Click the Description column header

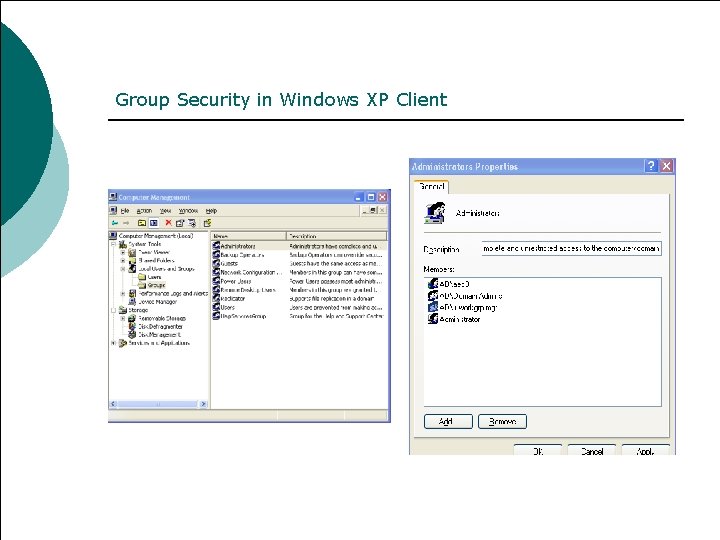pos(337,236)
